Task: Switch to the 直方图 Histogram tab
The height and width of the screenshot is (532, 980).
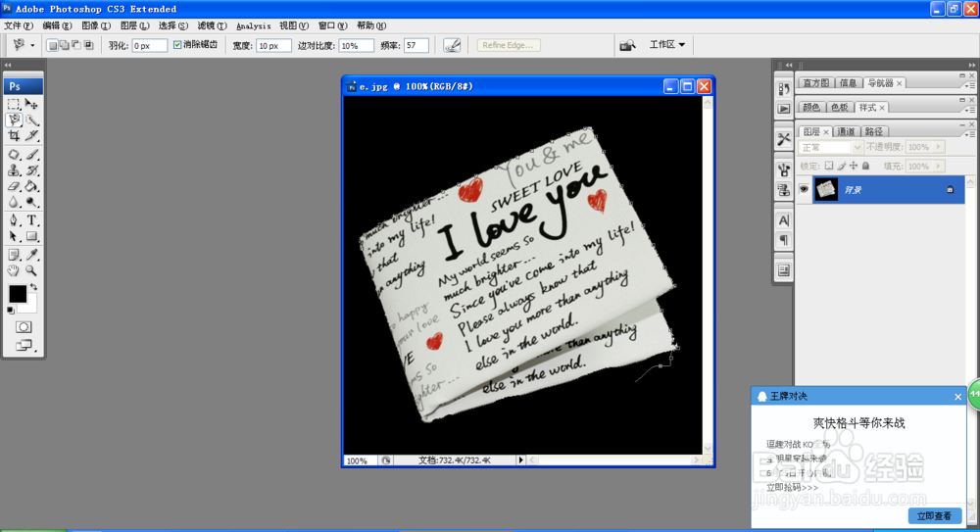Action: coord(816,82)
